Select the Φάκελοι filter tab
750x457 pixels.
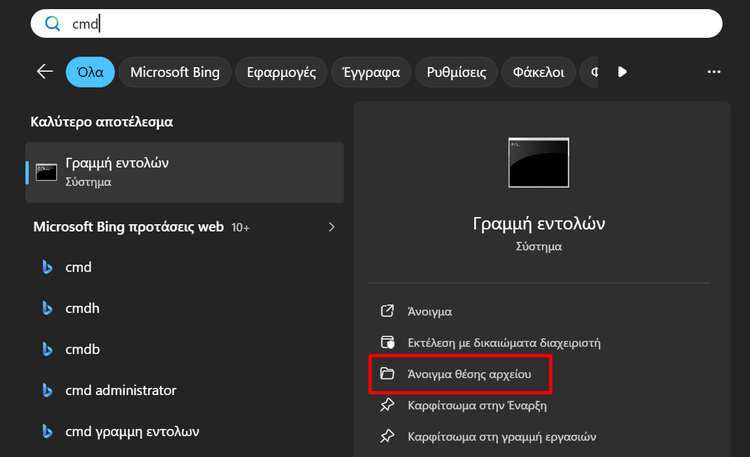click(538, 72)
